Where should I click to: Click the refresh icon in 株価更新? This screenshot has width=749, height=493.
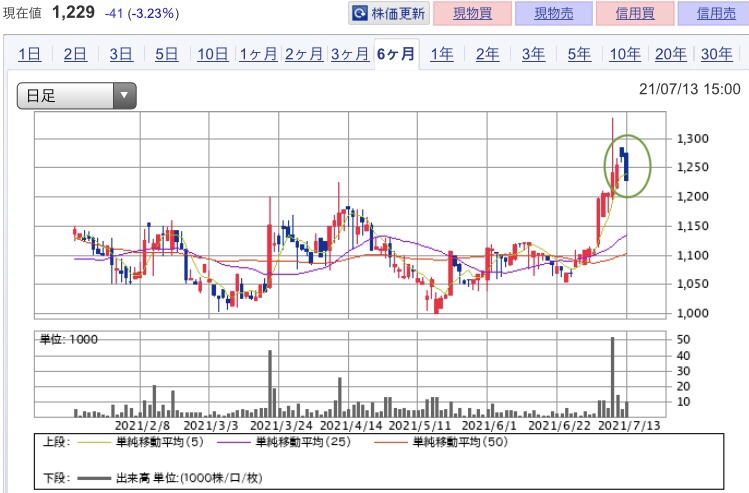coord(360,13)
